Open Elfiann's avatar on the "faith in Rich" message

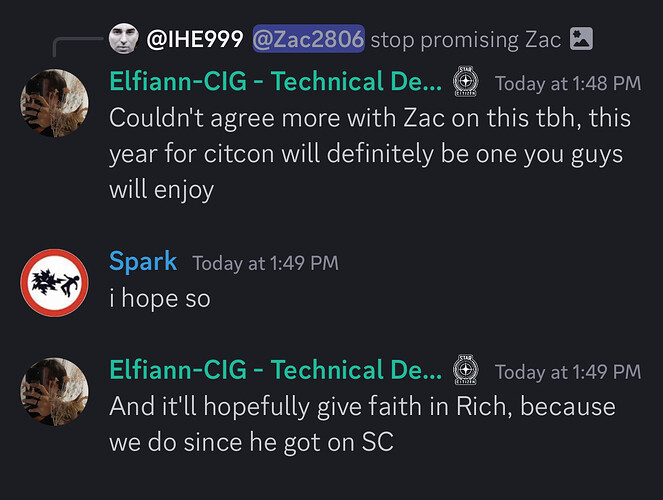point(55,392)
